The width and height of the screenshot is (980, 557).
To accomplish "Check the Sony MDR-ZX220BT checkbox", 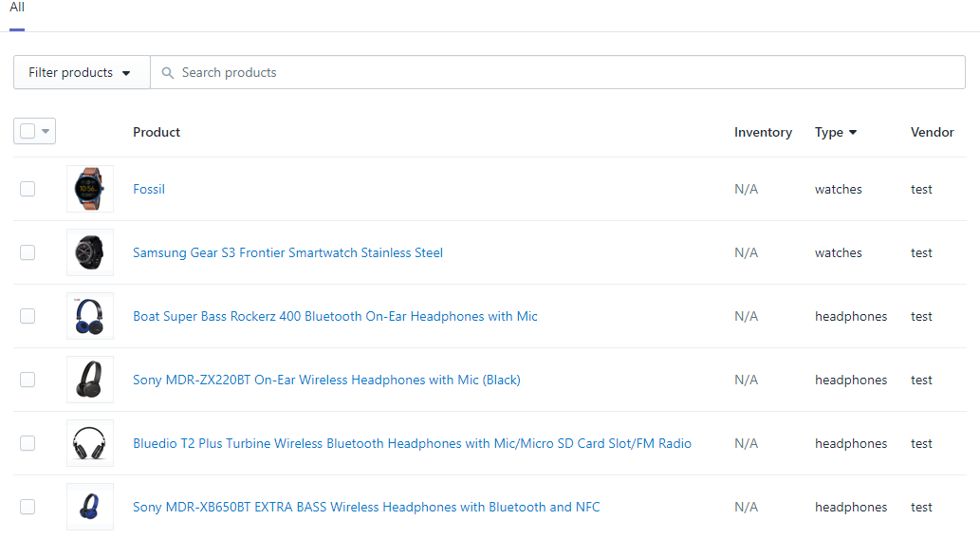I will pyautogui.click(x=28, y=380).
